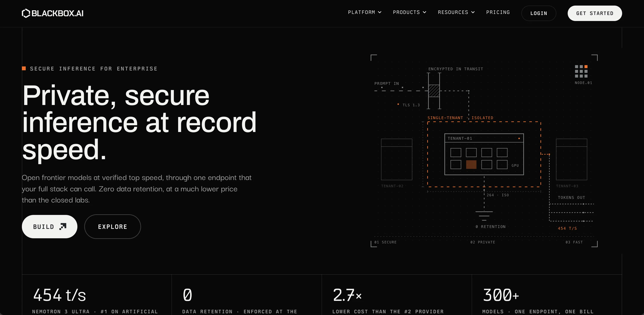This screenshot has height=315, width=644.
Task: Click the hatched encryption block in the diagram
Action: tap(434, 91)
